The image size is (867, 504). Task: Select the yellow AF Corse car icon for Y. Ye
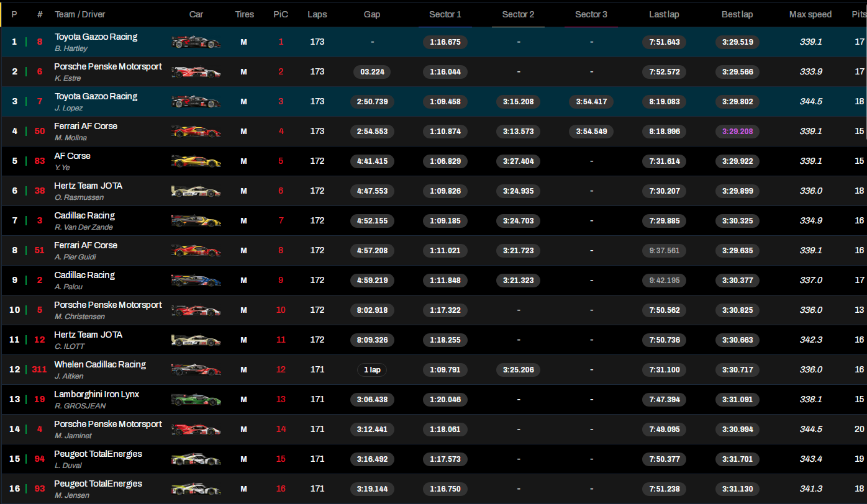coord(196,161)
